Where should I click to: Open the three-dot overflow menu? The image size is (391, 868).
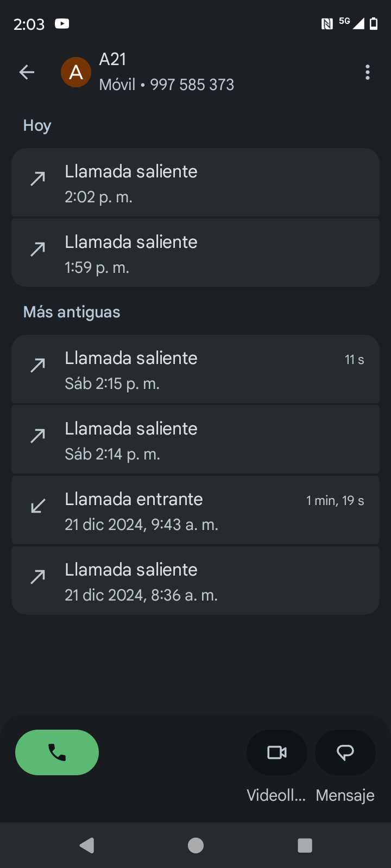tap(368, 72)
